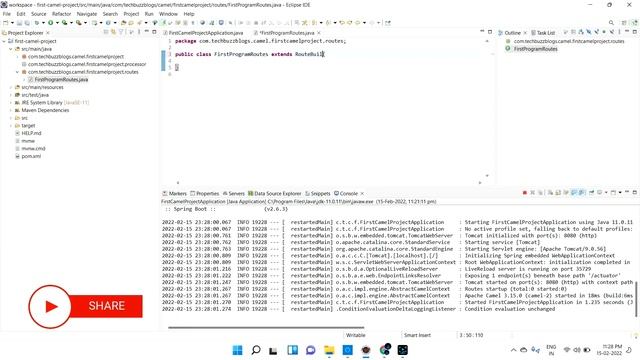Viewport: 640px width, 360px height.
Task: Minimize the Console panel
Action: 627,192
